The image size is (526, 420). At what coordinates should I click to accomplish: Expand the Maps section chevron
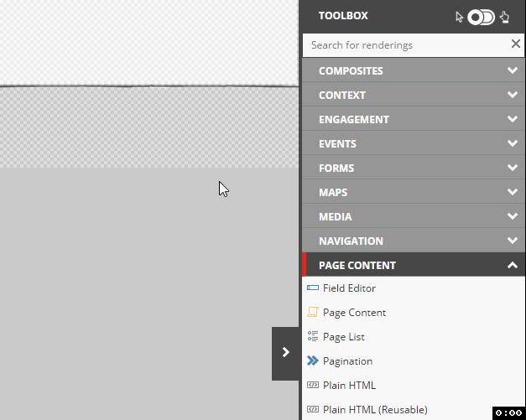click(513, 192)
